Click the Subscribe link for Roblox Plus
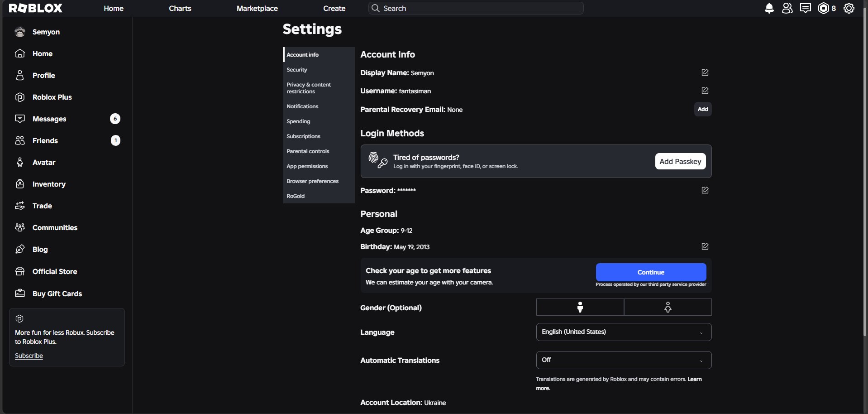 pos(29,356)
